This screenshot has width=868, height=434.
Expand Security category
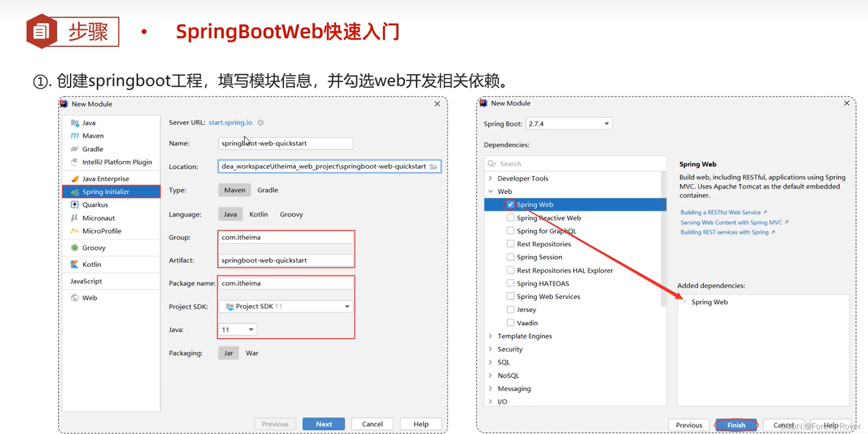tap(491, 349)
